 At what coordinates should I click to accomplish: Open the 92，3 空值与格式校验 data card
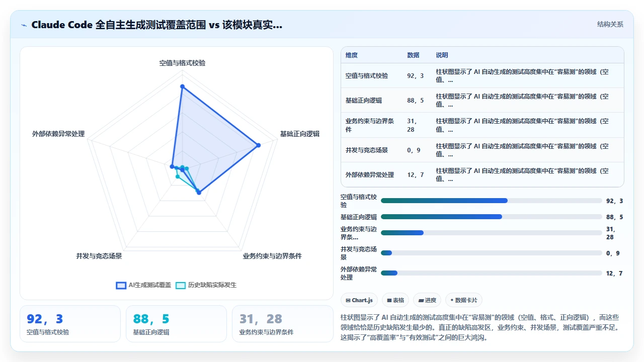(70, 324)
